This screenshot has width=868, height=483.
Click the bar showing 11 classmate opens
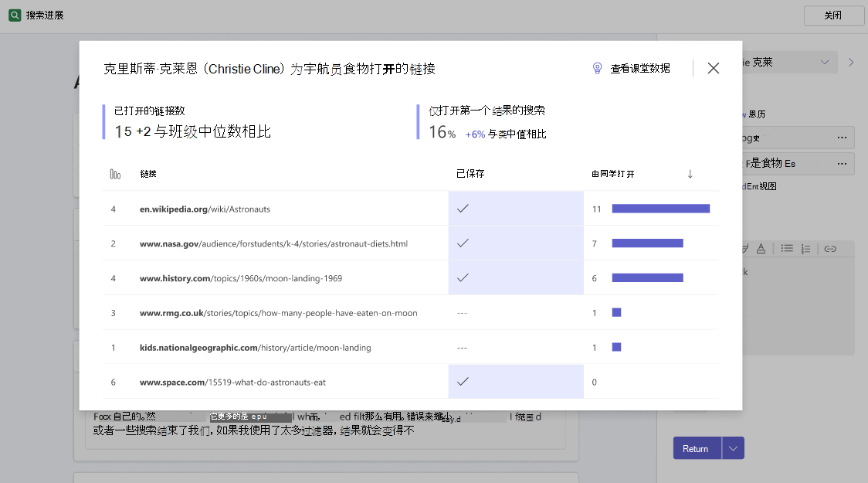[660, 208]
